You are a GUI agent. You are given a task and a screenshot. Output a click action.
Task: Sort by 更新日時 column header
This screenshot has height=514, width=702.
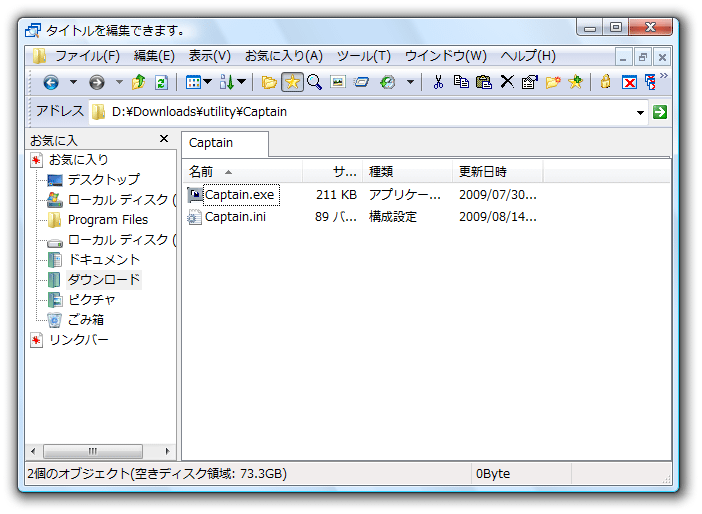[x=498, y=172]
